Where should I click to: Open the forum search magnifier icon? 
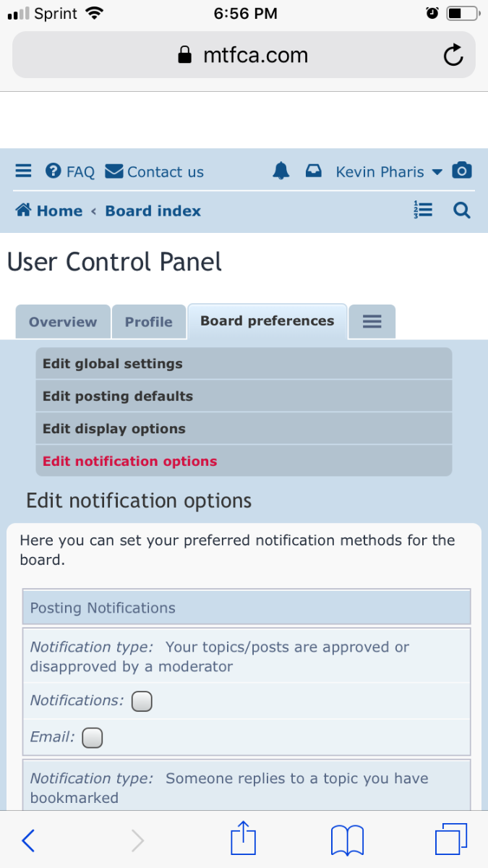462,210
